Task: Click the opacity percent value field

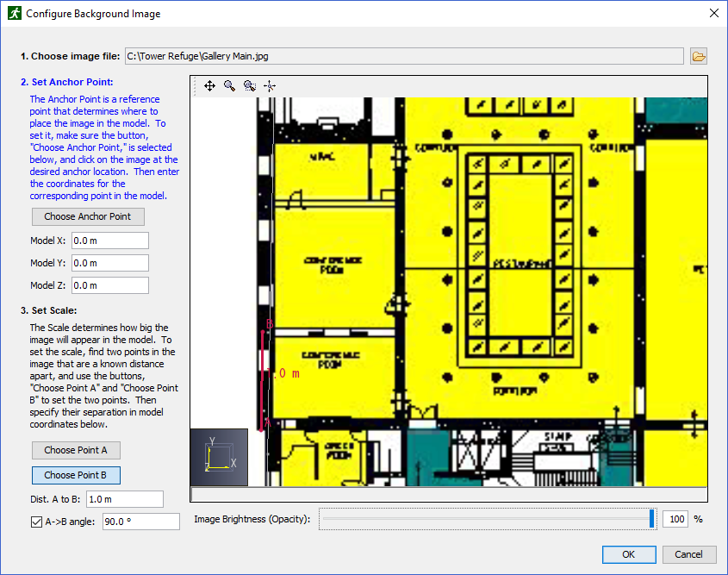Action: pos(676,519)
